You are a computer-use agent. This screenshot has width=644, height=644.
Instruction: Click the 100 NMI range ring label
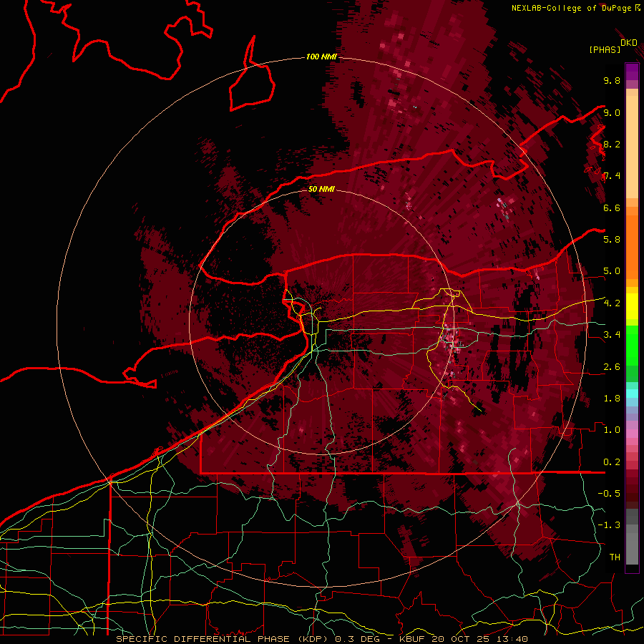321,57
